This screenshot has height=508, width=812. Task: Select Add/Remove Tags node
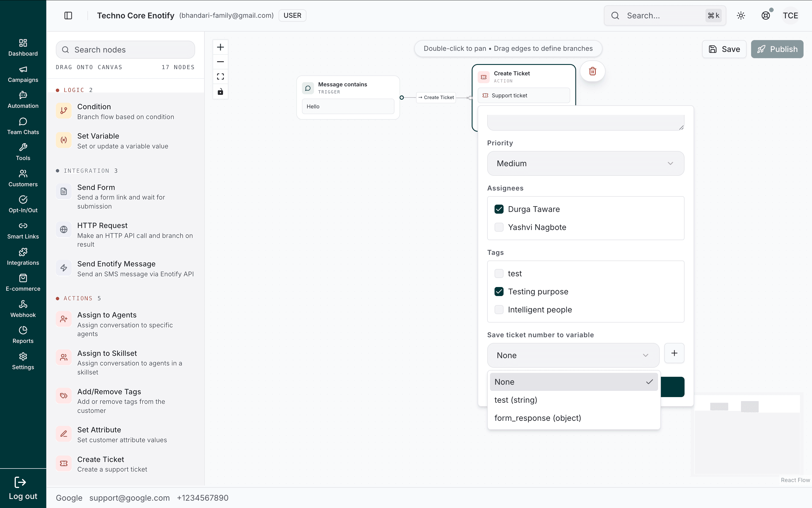[125, 401]
